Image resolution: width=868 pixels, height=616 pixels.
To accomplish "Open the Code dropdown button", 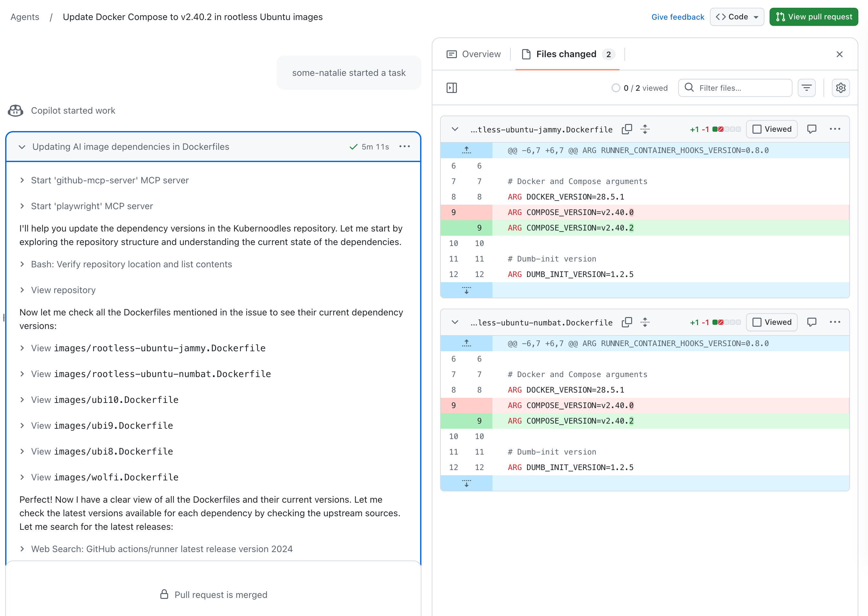I will 736,17.
